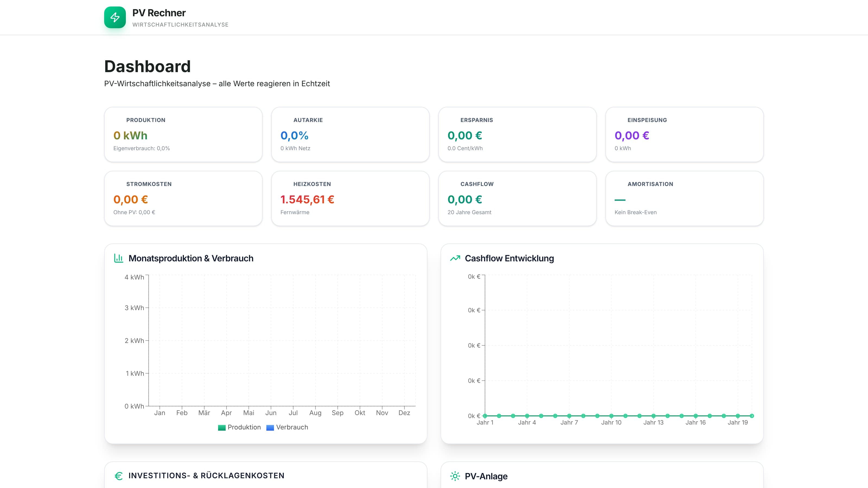Screen dimensions: 868x488
Task: Click the PV-Anlage section heading
Action: 486,476
